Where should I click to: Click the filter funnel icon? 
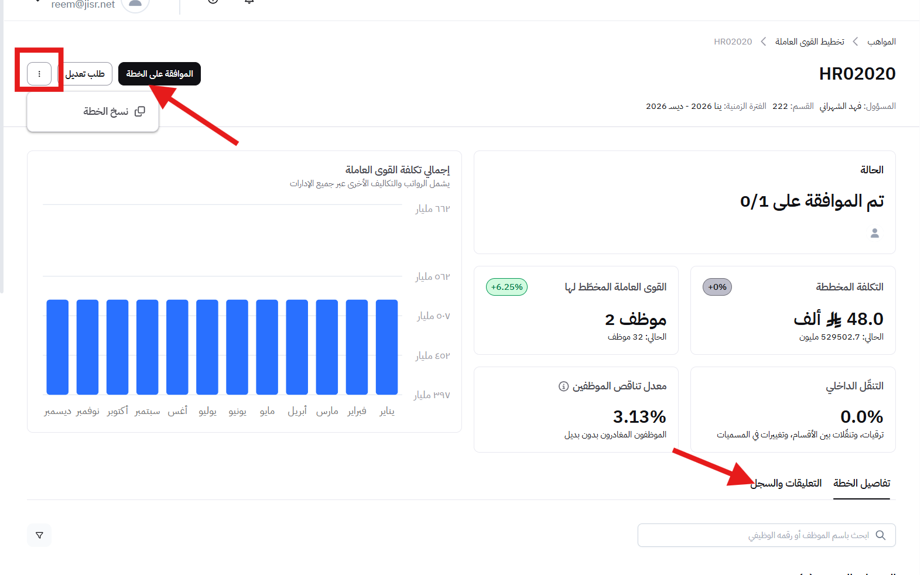(39, 535)
